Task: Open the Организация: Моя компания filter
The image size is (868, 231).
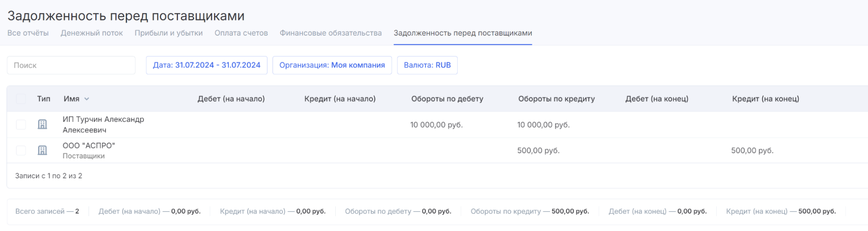Action: click(332, 65)
